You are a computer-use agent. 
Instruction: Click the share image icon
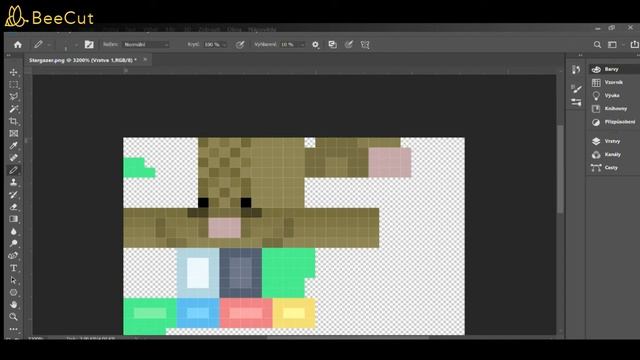point(634,44)
